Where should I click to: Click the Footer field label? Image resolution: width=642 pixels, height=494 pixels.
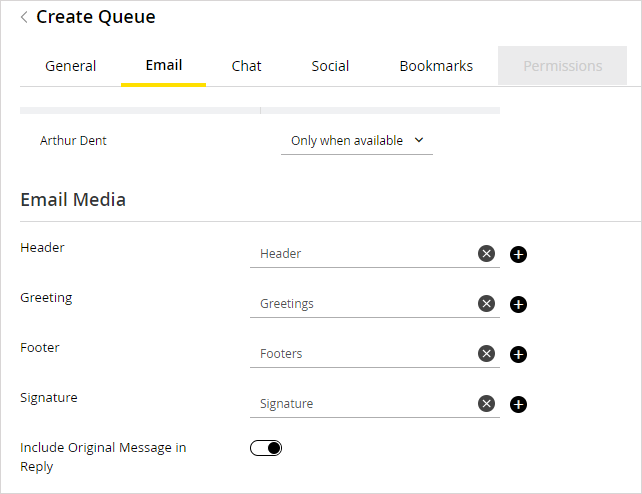[40, 348]
